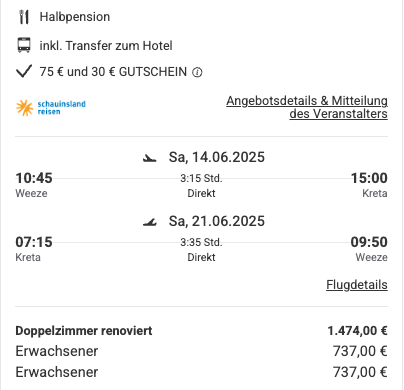Image resolution: width=404 pixels, height=390 pixels.
Task: Click the 15:00 Kreta arrival time
Action: click(x=369, y=178)
